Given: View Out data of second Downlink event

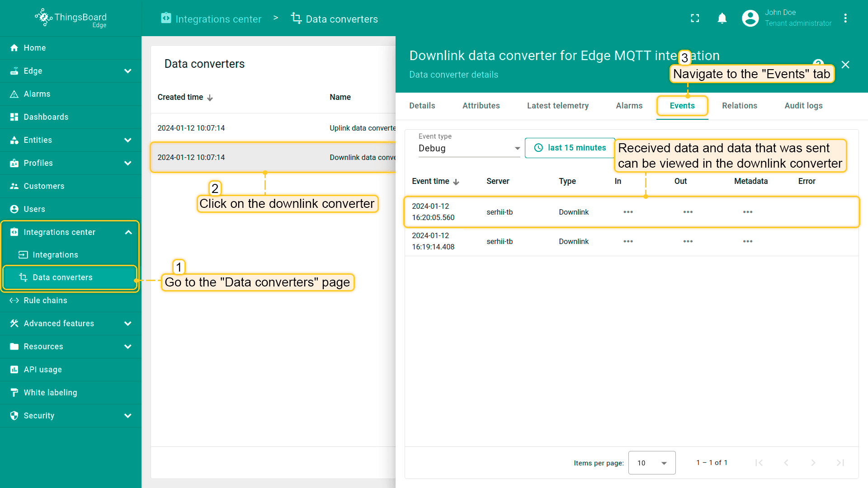Looking at the screenshot, I should coord(688,241).
